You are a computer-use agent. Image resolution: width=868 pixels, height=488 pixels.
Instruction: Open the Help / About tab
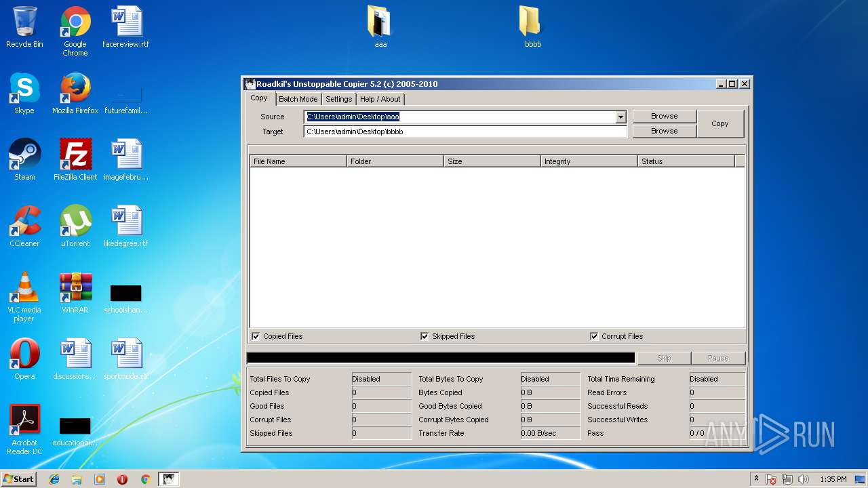pos(380,99)
